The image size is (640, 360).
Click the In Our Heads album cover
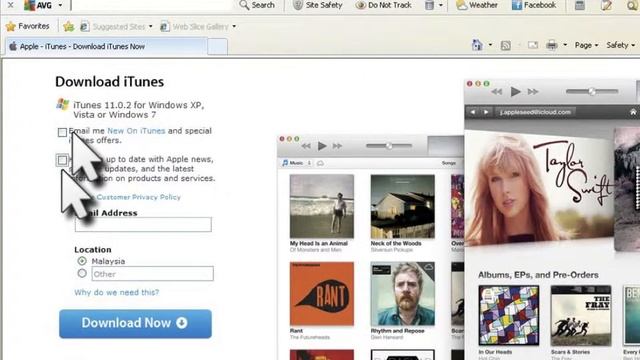509,316
